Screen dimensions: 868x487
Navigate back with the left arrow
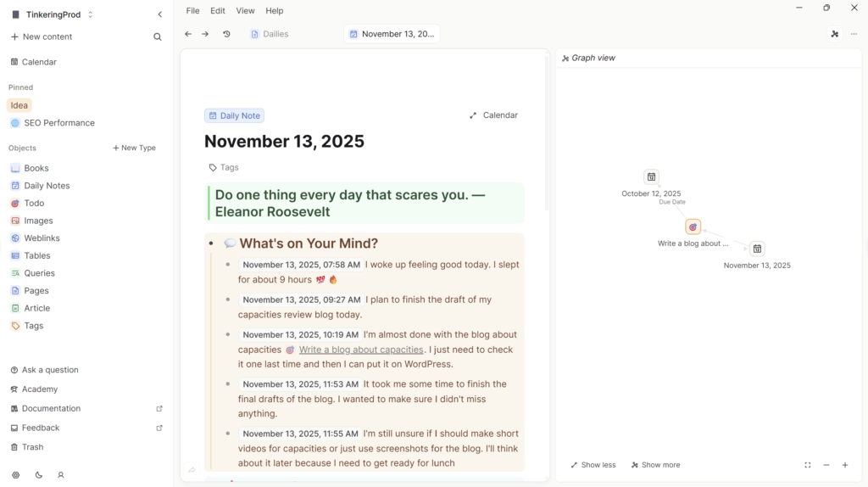(188, 34)
